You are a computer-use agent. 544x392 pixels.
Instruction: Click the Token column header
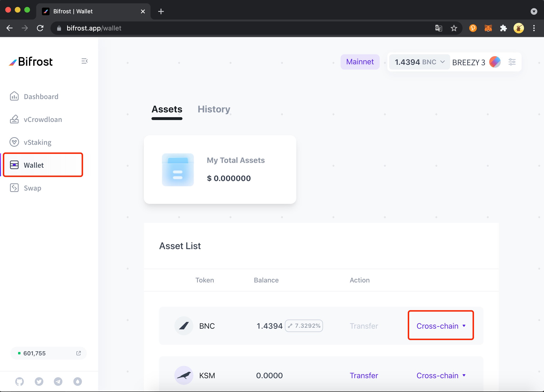click(x=205, y=280)
